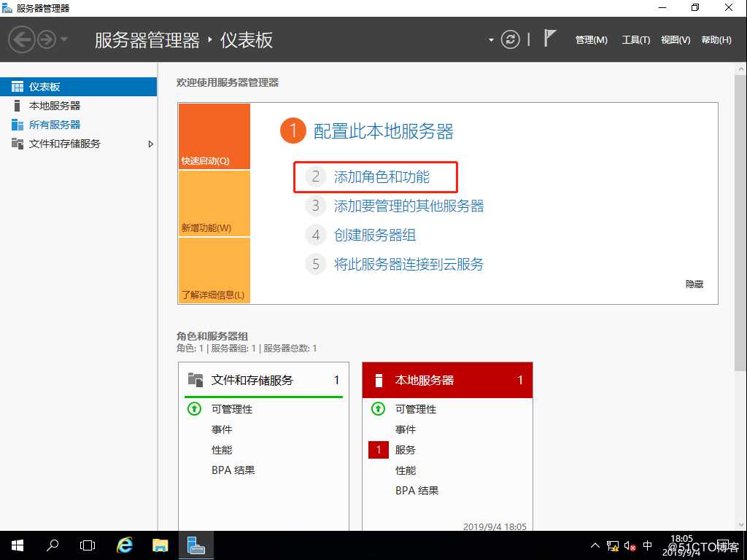747x560 pixels.
Task: Click 性能 under 本地服务器 tile
Action: click(406, 470)
